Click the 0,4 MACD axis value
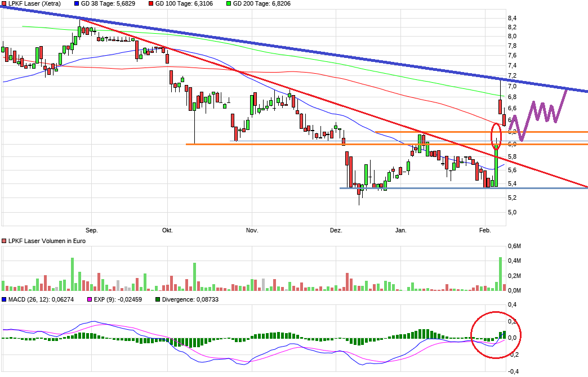Viewport: 588px width, 377px height. click(513, 304)
